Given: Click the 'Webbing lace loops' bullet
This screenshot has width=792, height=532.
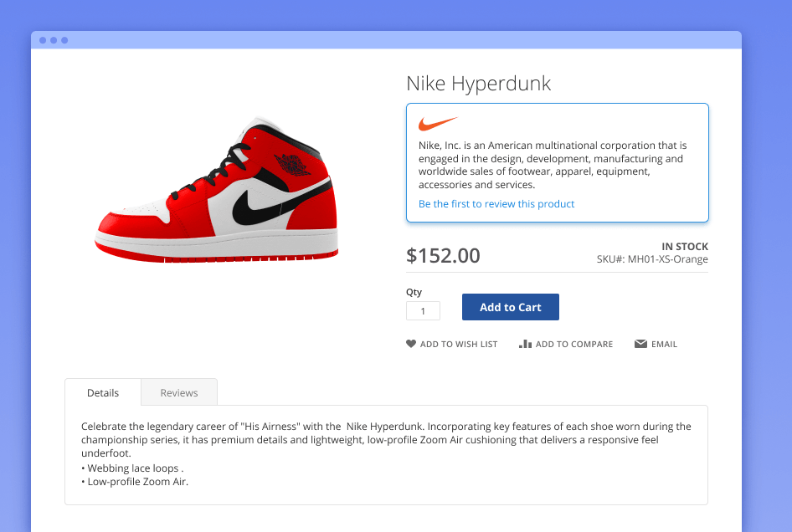Looking at the screenshot, I should click(x=134, y=468).
